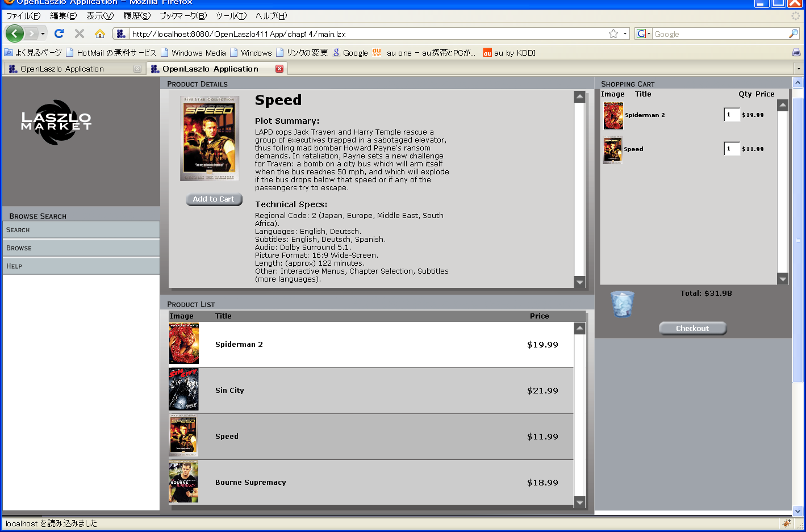Select the Sin City thumbnail in product list
Viewport: 806px width, 532px height.
pyautogui.click(x=183, y=389)
